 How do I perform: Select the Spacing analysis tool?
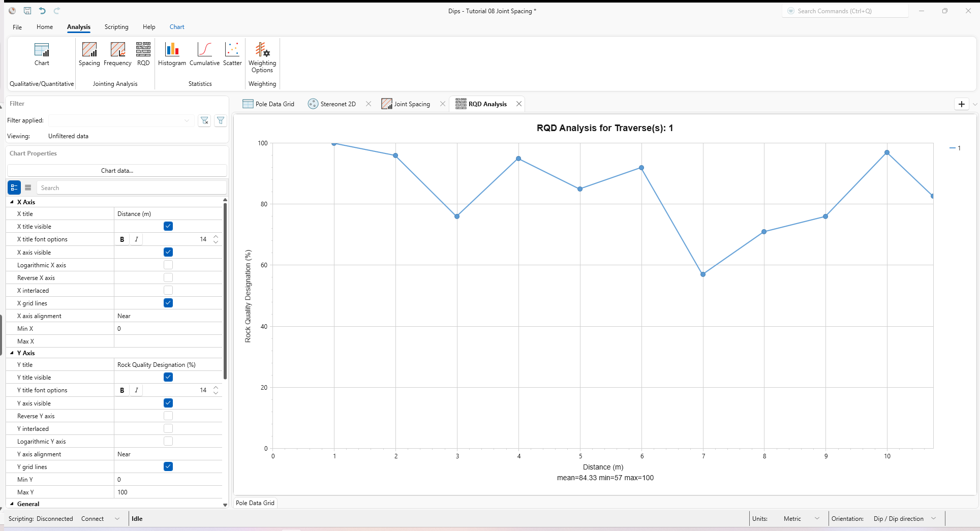89,53
